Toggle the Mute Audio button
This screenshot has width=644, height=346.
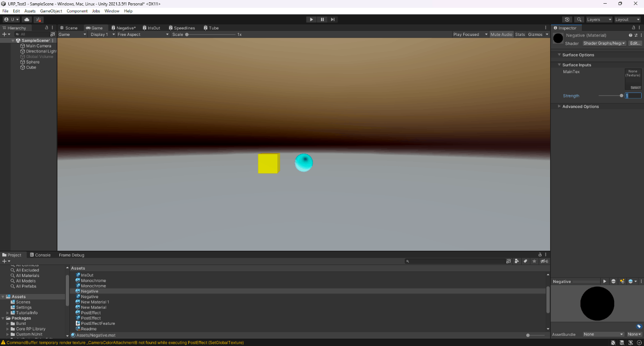[501, 35]
